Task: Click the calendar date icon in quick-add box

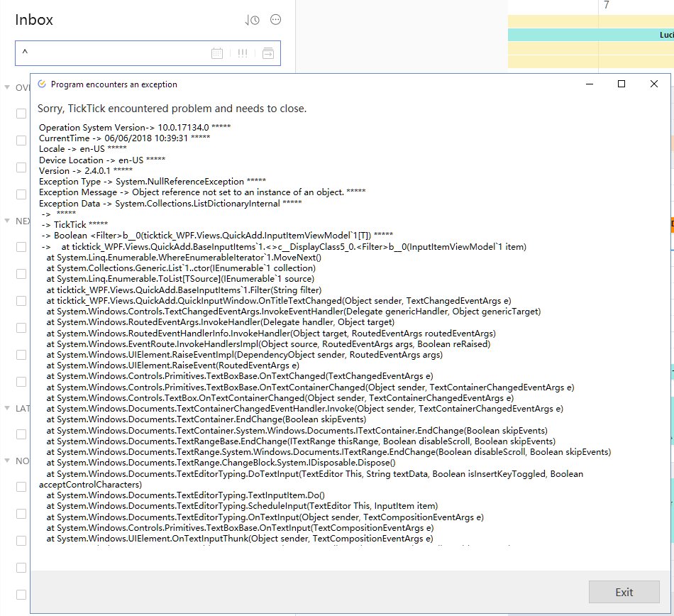Action: click(x=217, y=53)
